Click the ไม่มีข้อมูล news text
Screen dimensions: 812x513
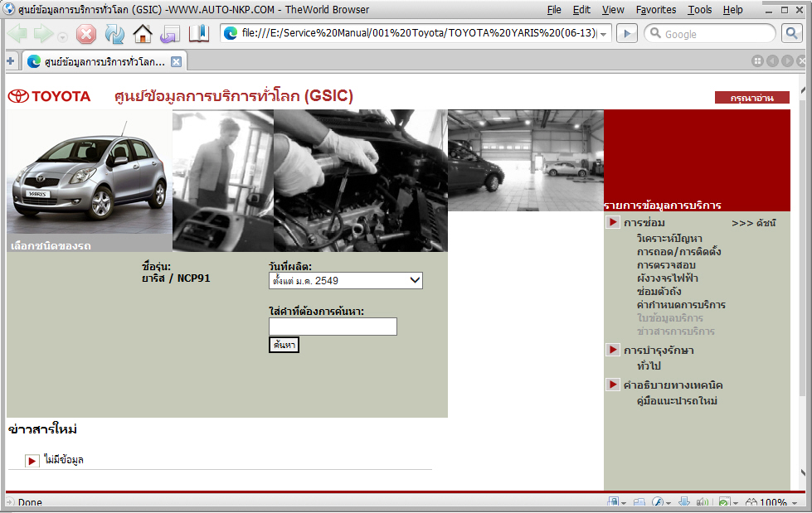tap(64, 460)
